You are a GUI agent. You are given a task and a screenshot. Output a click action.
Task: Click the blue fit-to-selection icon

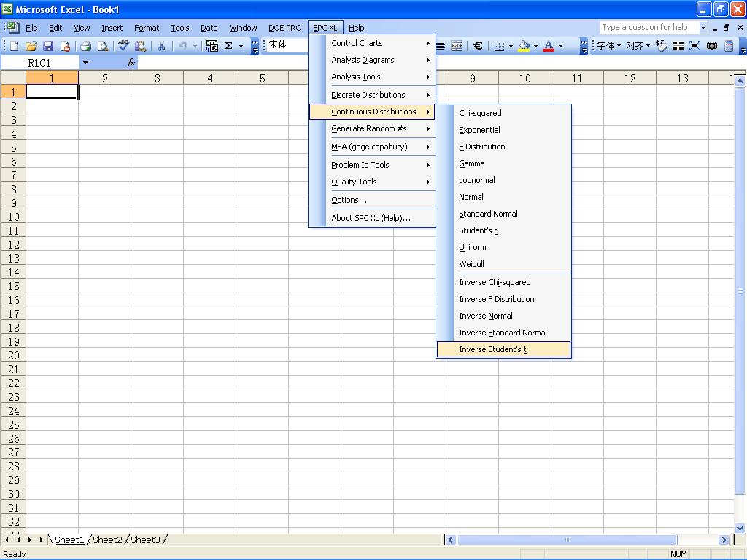pos(694,46)
